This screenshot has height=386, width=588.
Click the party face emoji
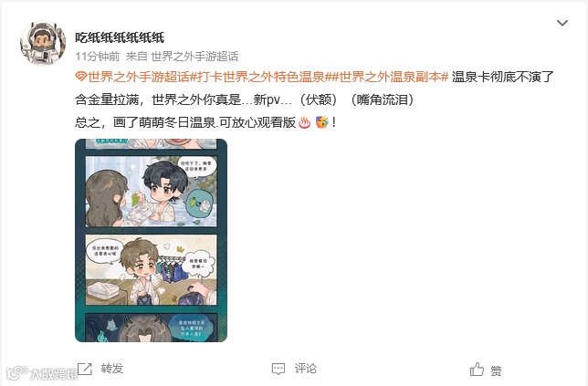click(321, 122)
